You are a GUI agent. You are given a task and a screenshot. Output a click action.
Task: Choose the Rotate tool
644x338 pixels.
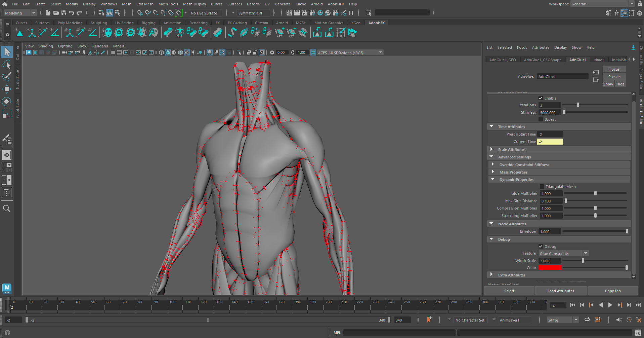point(7,102)
